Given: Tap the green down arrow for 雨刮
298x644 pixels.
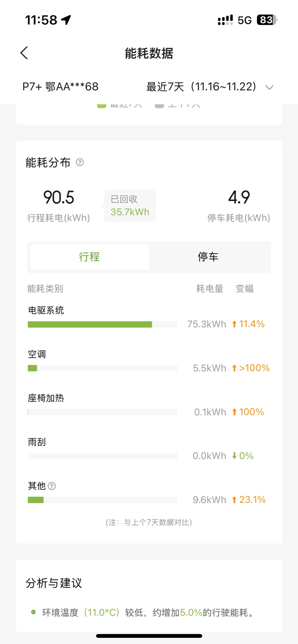Looking at the screenshot, I should pyautogui.click(x=234, y=456).
